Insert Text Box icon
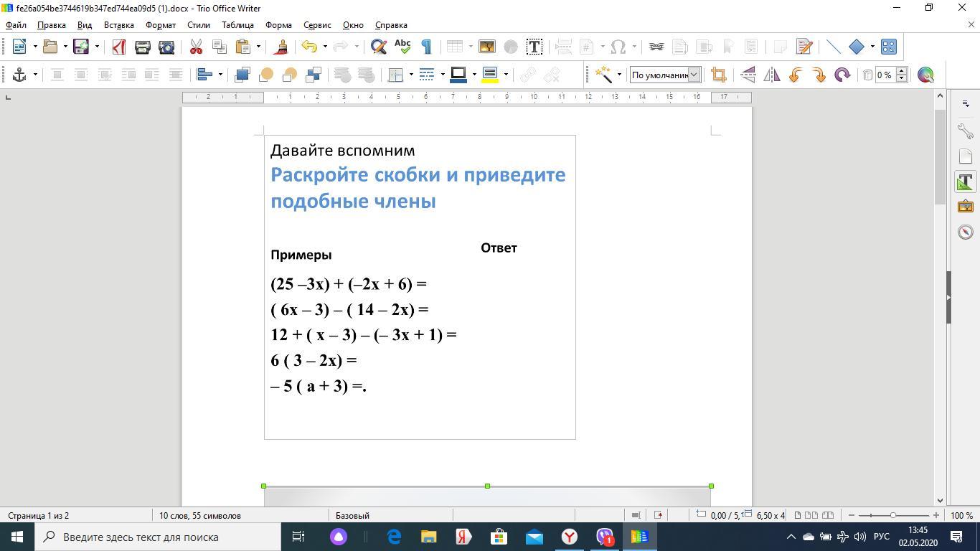This screenshot has width=980, height=551. pyautogui.click(x=534, y=47)
